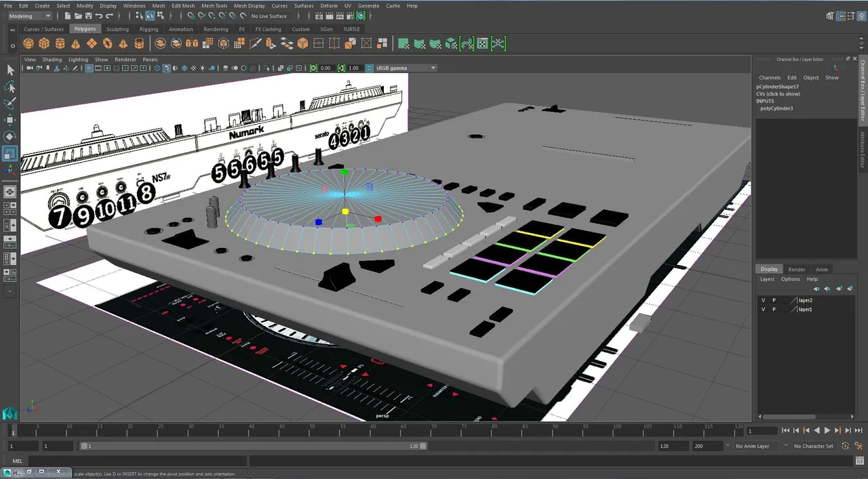Activate the Scale tool
868x479 pixels.
click(x=10, y=154)
